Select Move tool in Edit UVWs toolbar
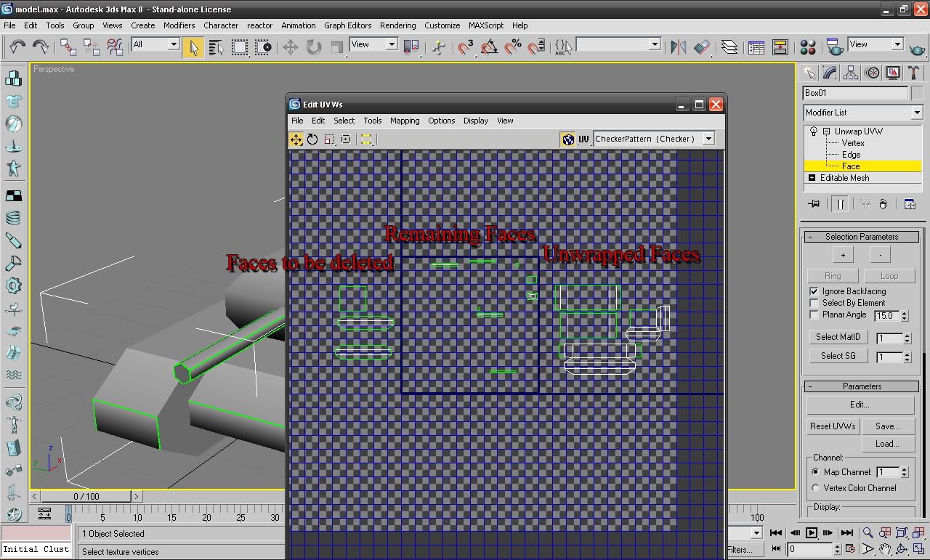The image size is (930, 560). pos(296,139)
